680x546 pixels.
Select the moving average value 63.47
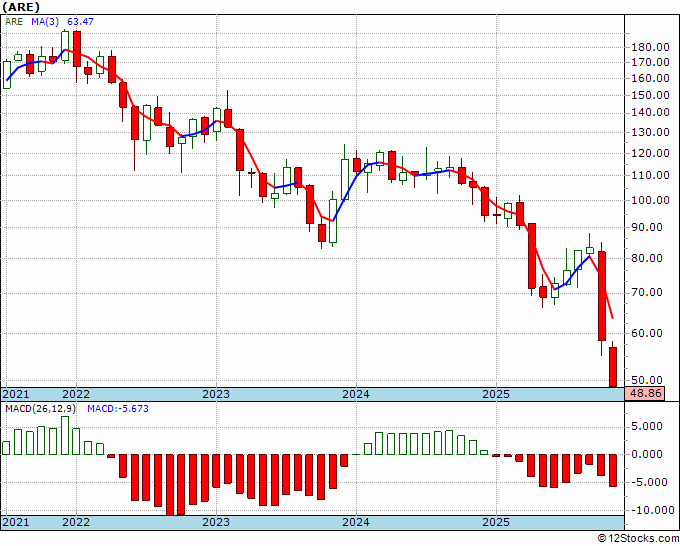click(80, 22)
